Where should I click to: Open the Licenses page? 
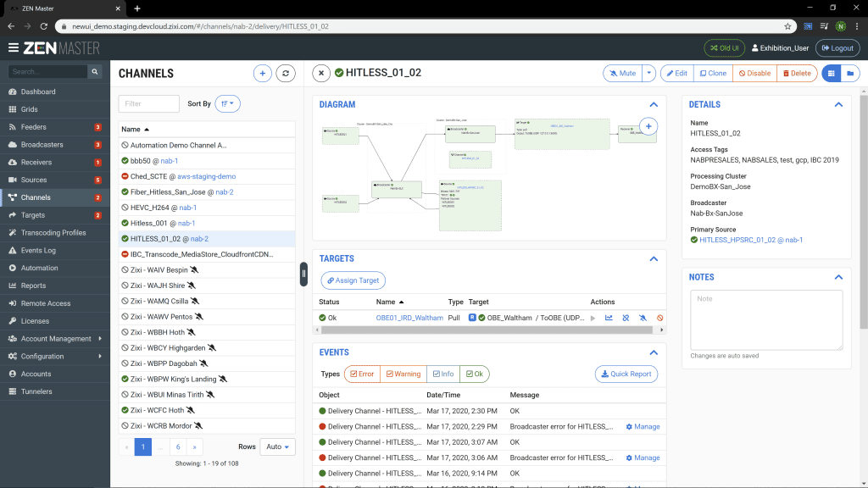pyautogui.click(x=55, y=321)
